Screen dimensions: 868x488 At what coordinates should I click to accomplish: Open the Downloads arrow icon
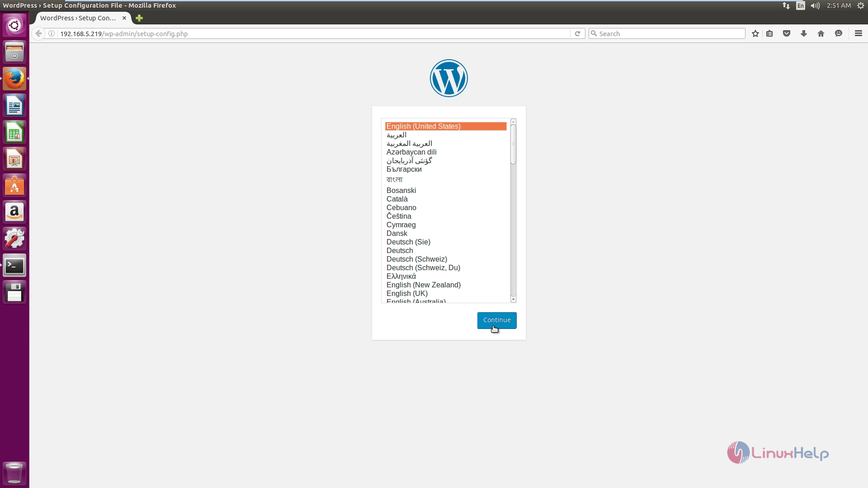pos(804,33)
